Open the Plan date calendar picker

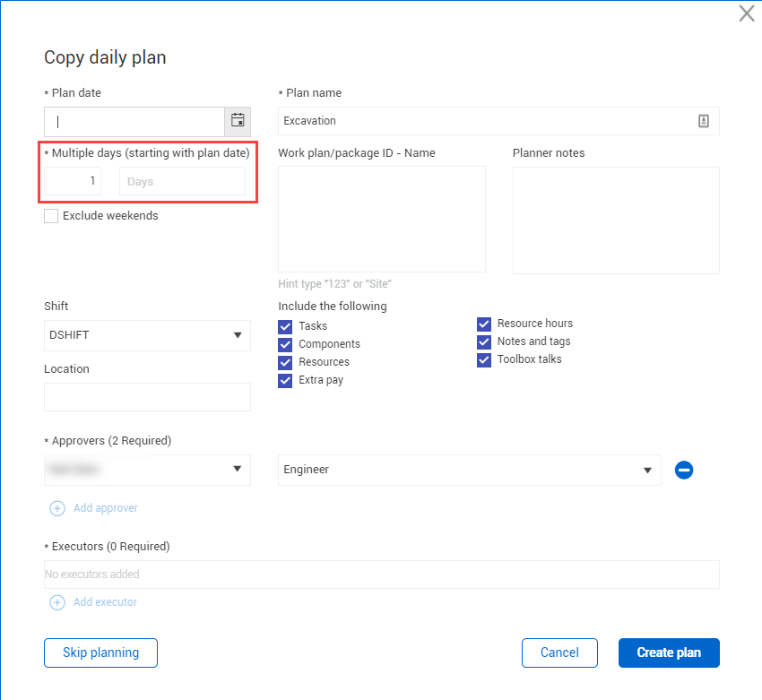pyautogui.click(x=238, y=121)
